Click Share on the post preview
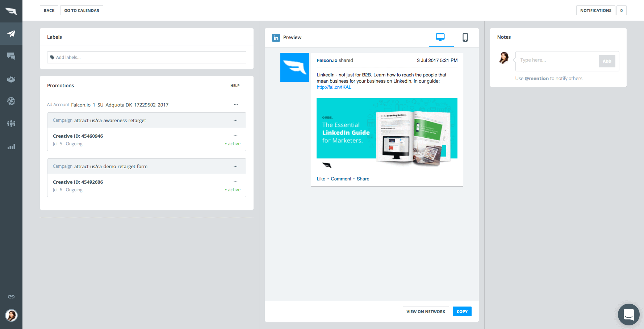 (363, 179)
